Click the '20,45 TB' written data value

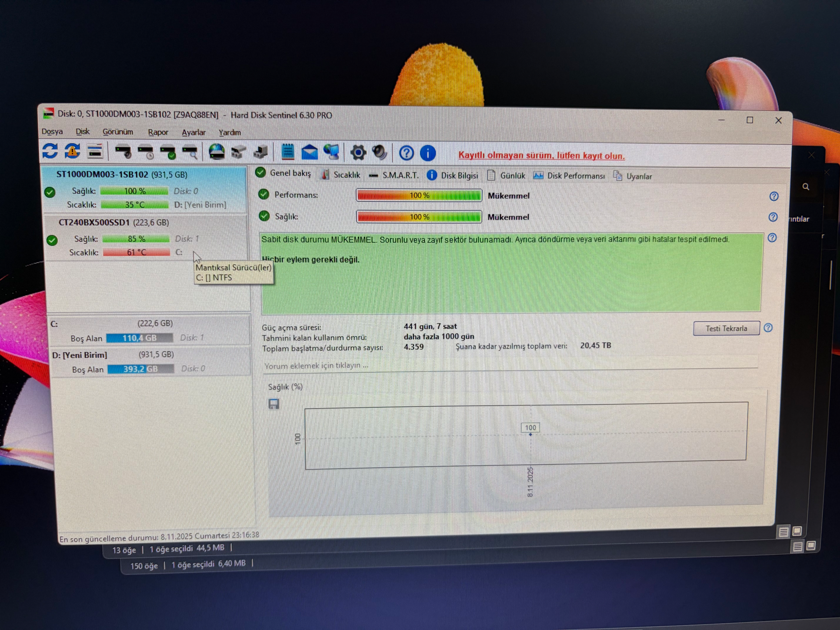click(595, 345)
